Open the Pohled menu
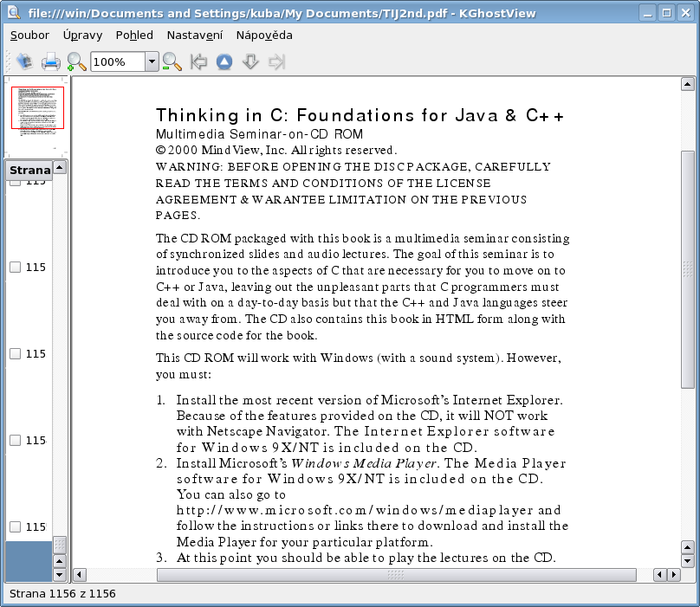 pyautogui.click(x=134, y=36)
